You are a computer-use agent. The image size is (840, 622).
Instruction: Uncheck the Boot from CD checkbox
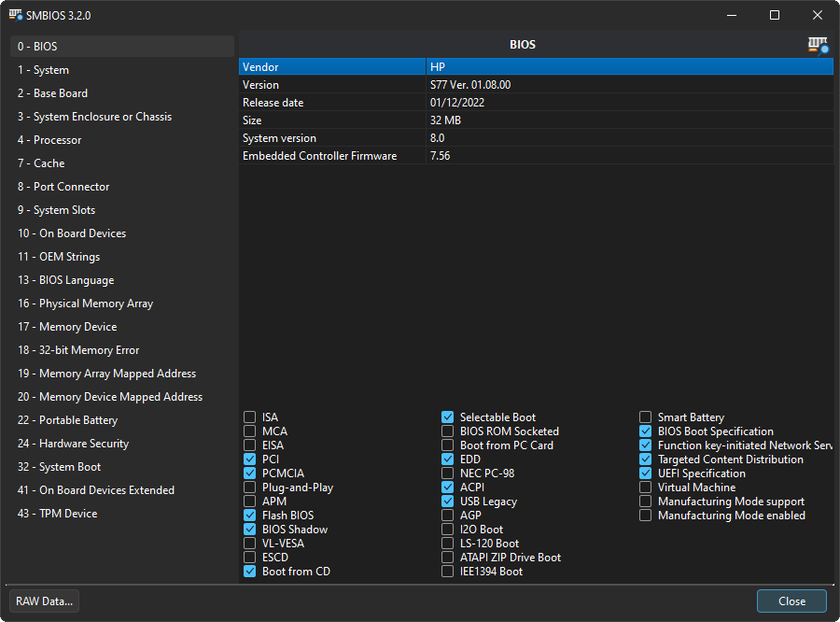pos(249,571)
